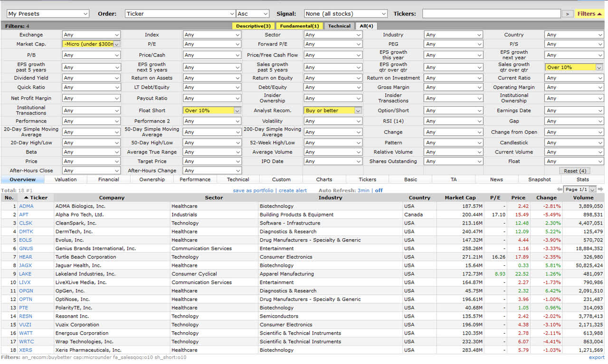Image resolution: width=608 pixels, height=364 pixels.
Task: Turn auto refresh off link
Action: point(379,190)
